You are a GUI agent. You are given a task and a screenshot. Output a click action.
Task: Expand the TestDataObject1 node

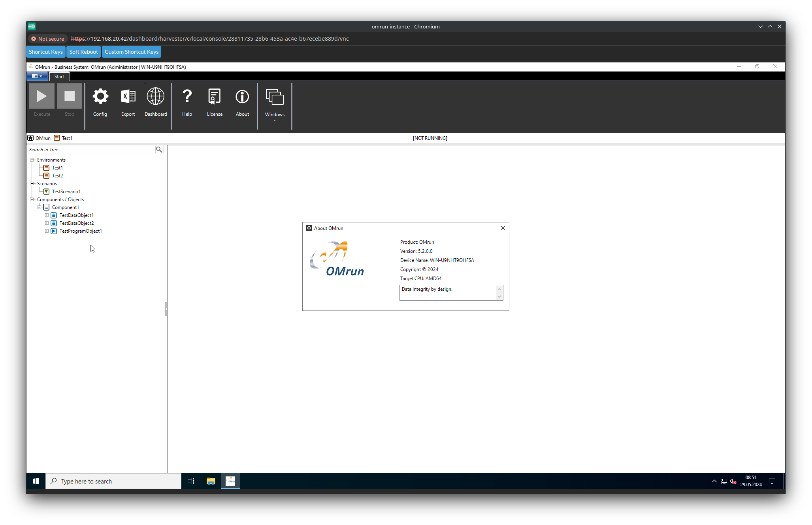(x=47, y=215)
